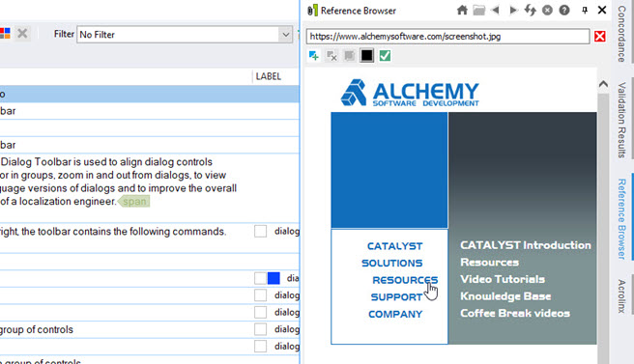Image resolution: width=634 pixels, height=364 pixels.
Task: Clear the URL with red X
Action: point(600,37)
